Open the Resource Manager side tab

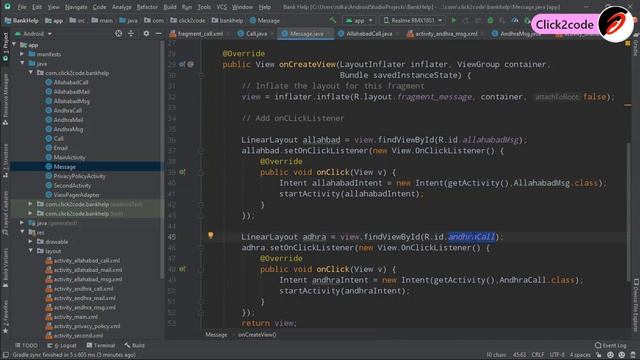click(x=5, y=99)
